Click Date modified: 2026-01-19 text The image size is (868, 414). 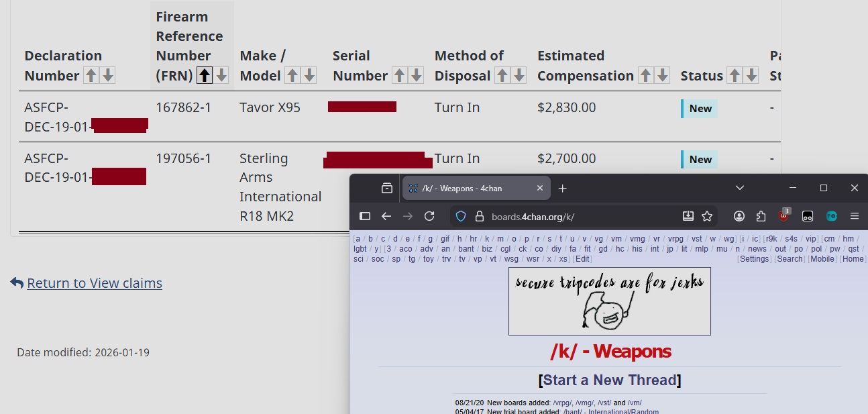tap(83, 352)
